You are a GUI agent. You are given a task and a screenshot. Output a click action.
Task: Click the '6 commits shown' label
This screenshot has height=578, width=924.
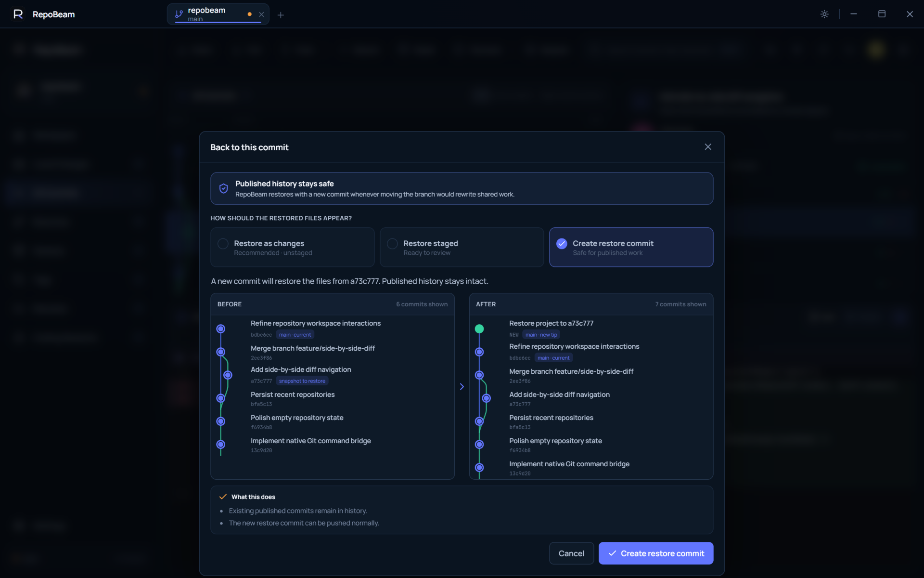coord(422,304)
